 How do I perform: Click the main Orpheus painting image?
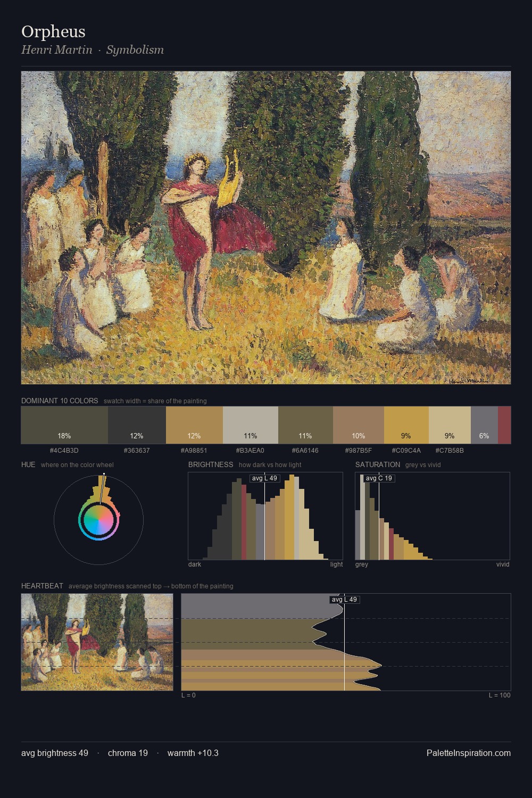[266, 228]
